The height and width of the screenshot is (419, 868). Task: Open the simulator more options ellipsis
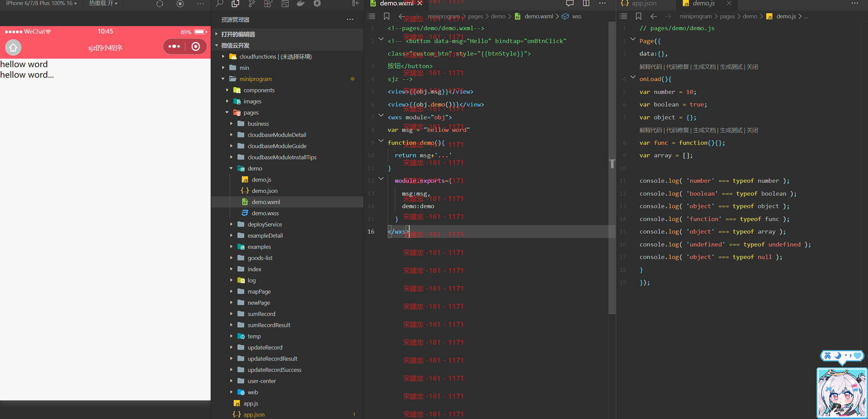[200, 4]
